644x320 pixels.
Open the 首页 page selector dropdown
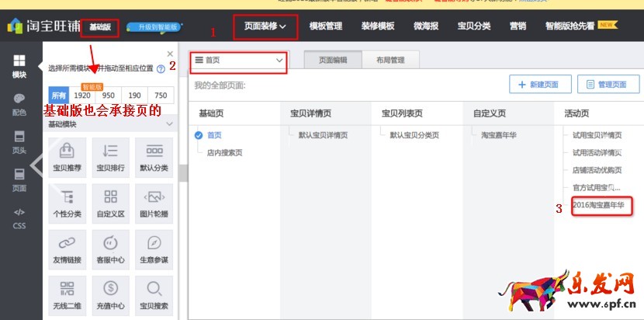[239, 60]
